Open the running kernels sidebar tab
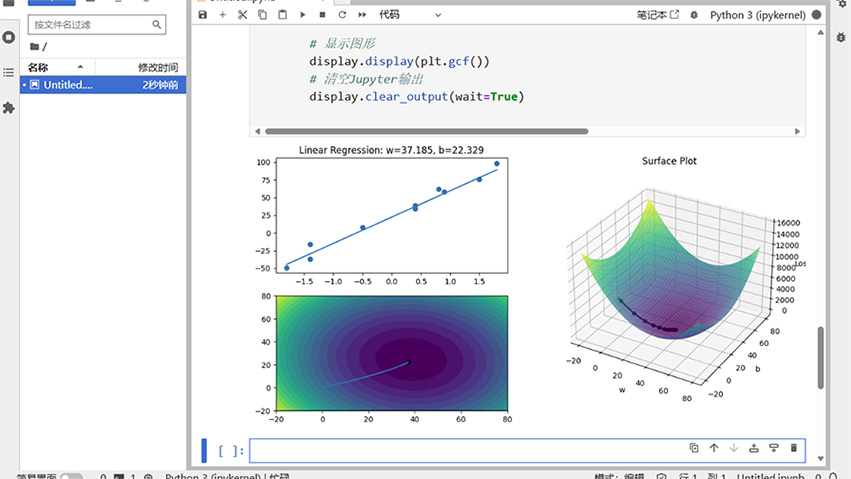851x479 pixels. coord(9,37)
